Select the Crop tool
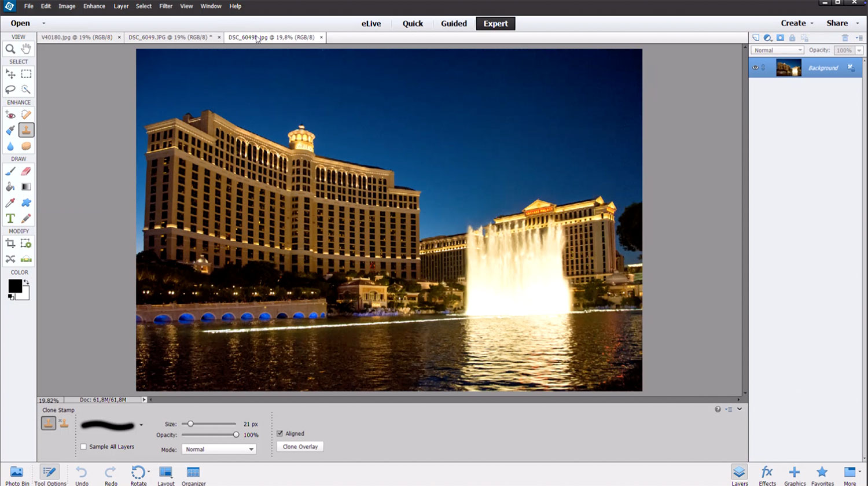This screenshot has width=868, height=486. click(10, 244)
